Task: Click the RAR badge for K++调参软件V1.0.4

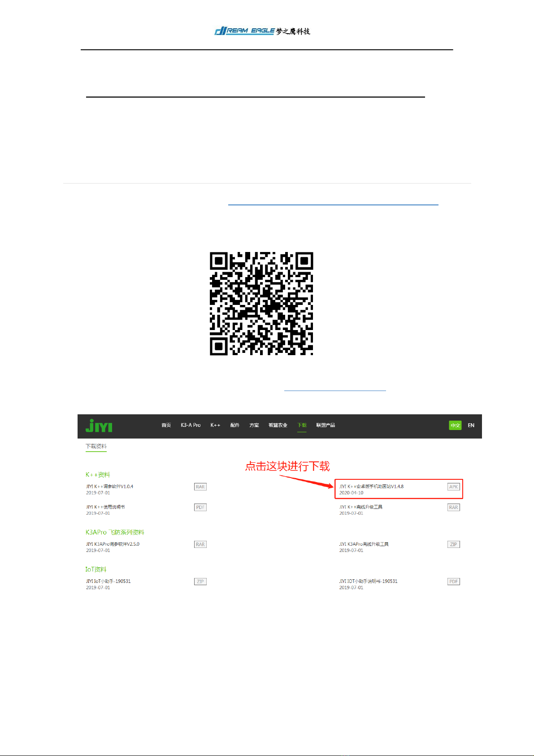Action: point(200,487)
